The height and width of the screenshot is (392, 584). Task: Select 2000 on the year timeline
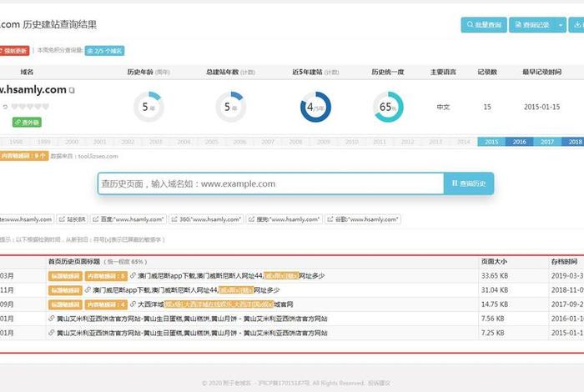(x=72, y=142)
